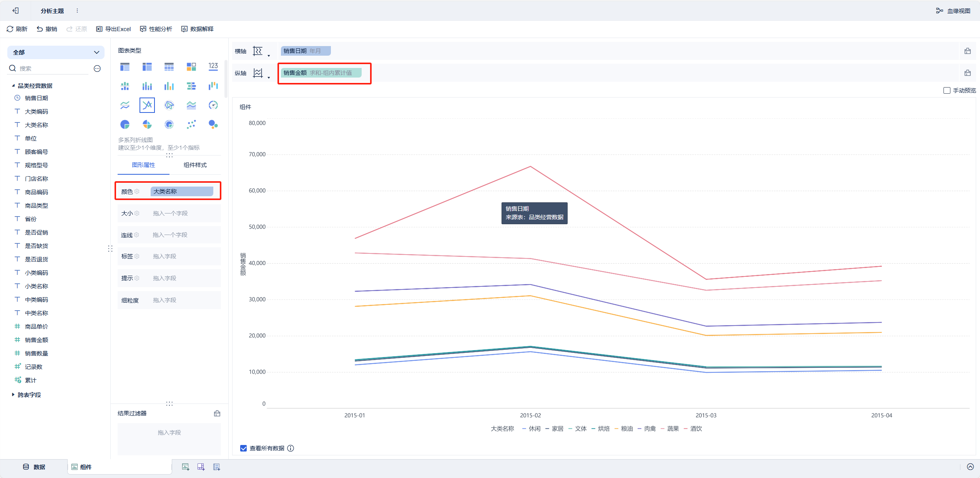The height and width of the screenshot is (478, 980).
Task: Open 数据解释 data explanation
Action: [197, 29]
